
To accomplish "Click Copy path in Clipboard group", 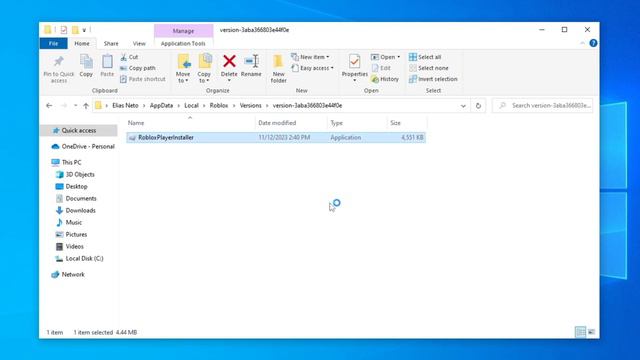I will coord(138,68).
